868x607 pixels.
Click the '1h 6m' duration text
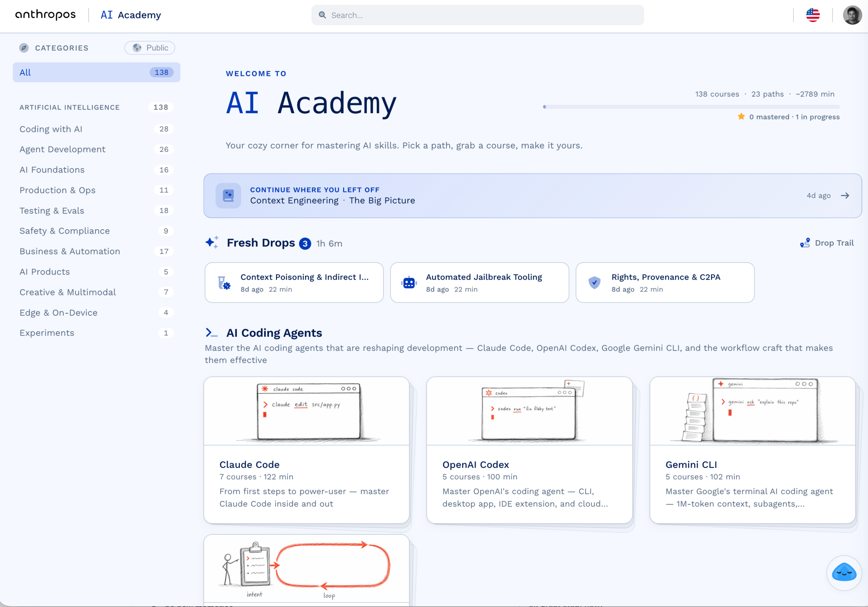coord(329,243)
